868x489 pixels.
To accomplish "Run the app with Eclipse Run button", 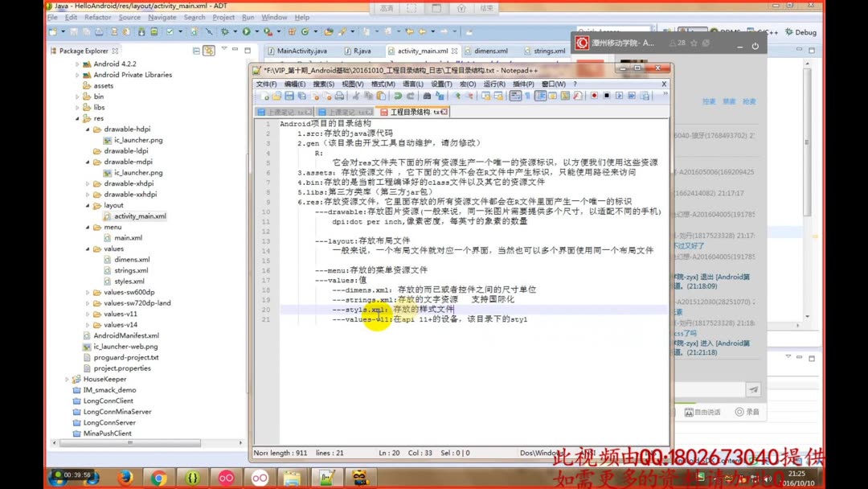I will pos(246,33).
